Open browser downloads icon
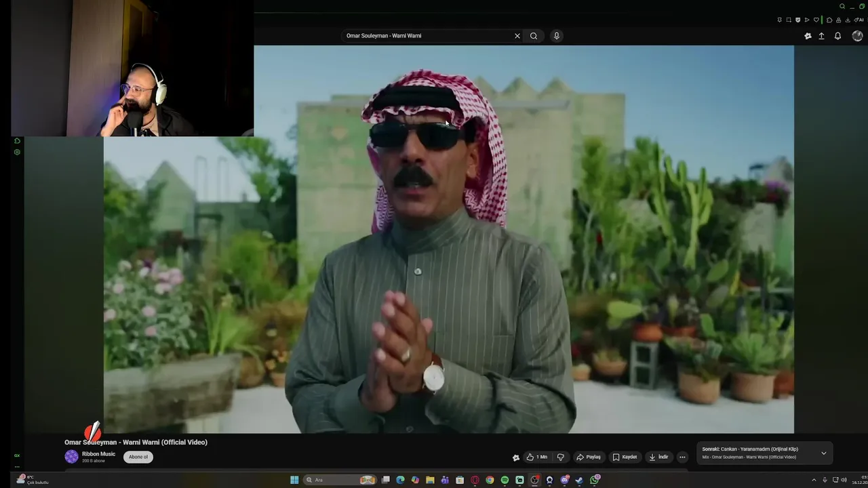The width and height of the screenshot is (868, 488). [848, 20]
